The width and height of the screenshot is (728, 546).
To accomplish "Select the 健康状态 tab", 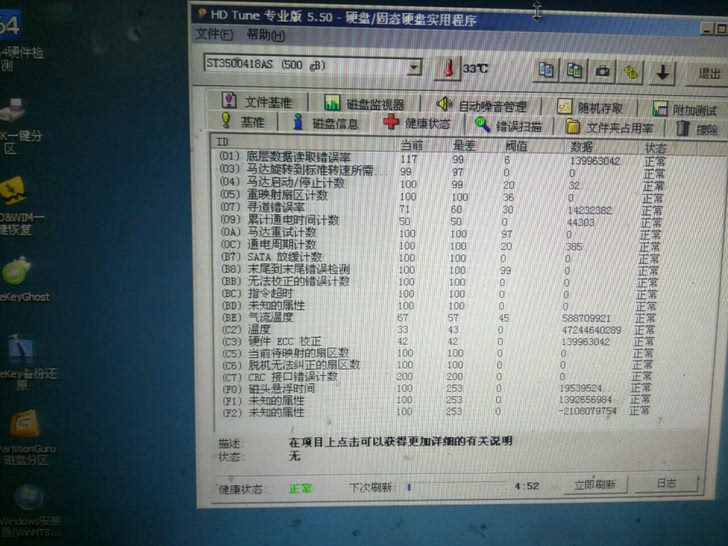I will pyautogui.click(x=417, y=123).
